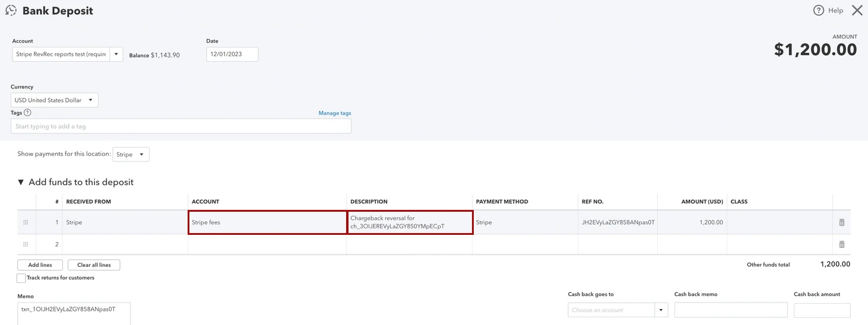
Task: Select the 1,200.00 amount cell in line 1
Action: pos(692,222)
